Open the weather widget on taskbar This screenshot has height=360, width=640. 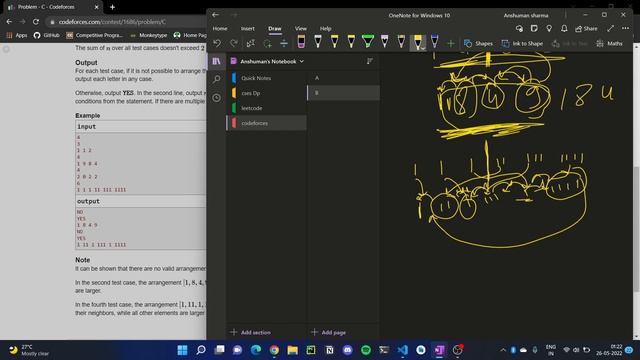[29, 350]
